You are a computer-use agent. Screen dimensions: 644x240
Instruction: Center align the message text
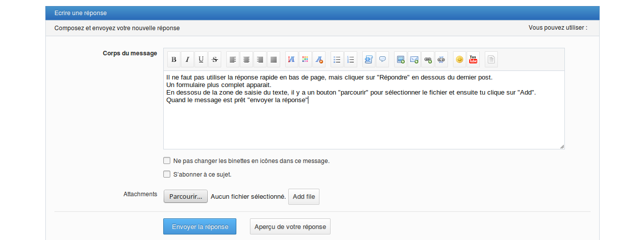click(x=246, y=59)
